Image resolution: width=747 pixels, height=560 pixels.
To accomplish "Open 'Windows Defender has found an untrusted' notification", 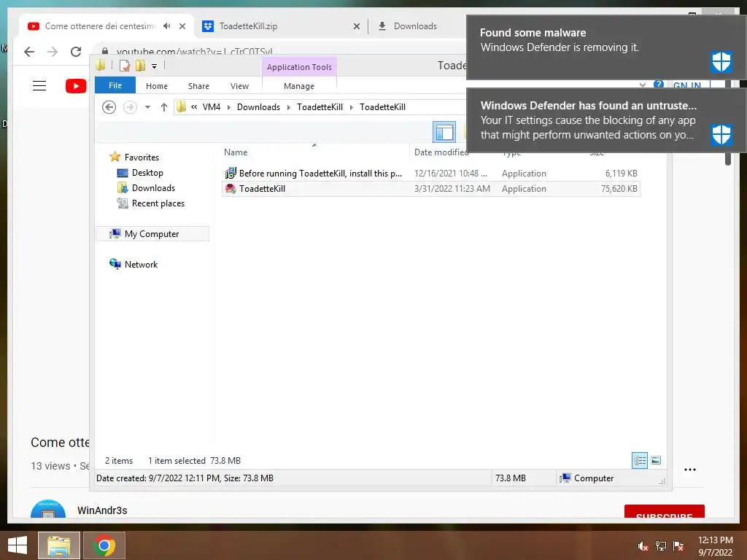I will (606, 120).
